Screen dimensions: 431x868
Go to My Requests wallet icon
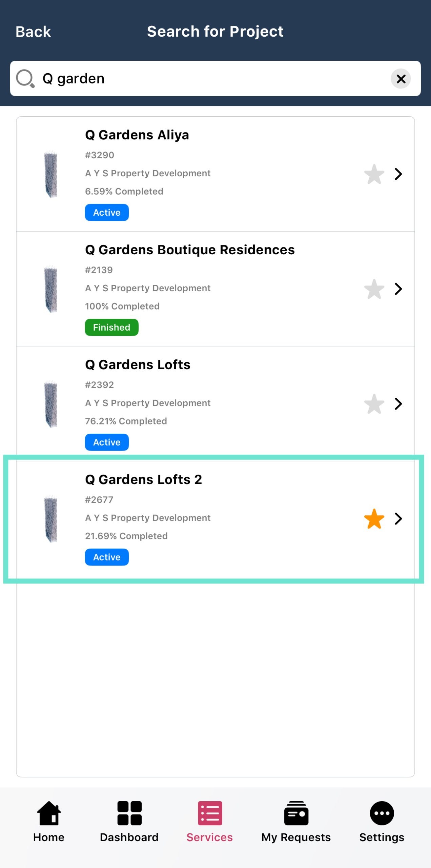click(x=296, y=813)
